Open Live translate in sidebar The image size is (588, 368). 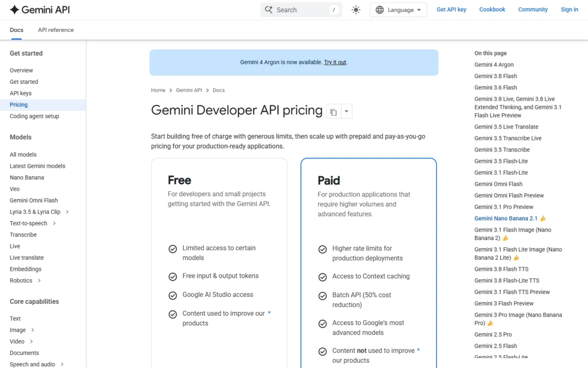click(x=26, y=258)
